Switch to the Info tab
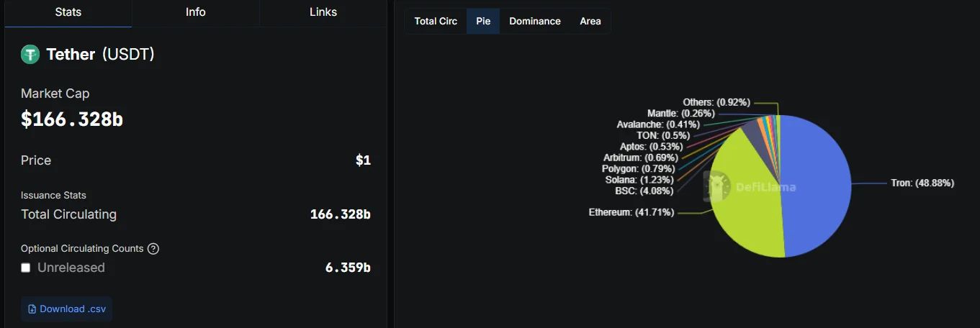This screenshot has width=980, height=328. click(x=196, y=12)
